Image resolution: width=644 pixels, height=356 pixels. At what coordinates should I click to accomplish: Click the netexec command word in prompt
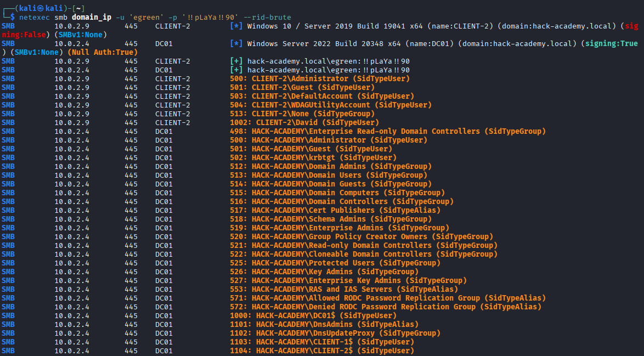tap(35, 17)
